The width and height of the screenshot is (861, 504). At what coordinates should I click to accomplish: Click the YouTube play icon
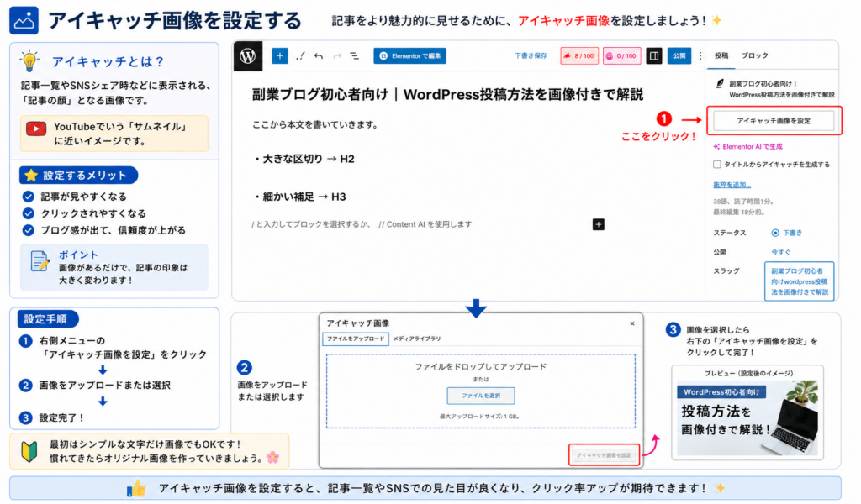tap(36, 129)
